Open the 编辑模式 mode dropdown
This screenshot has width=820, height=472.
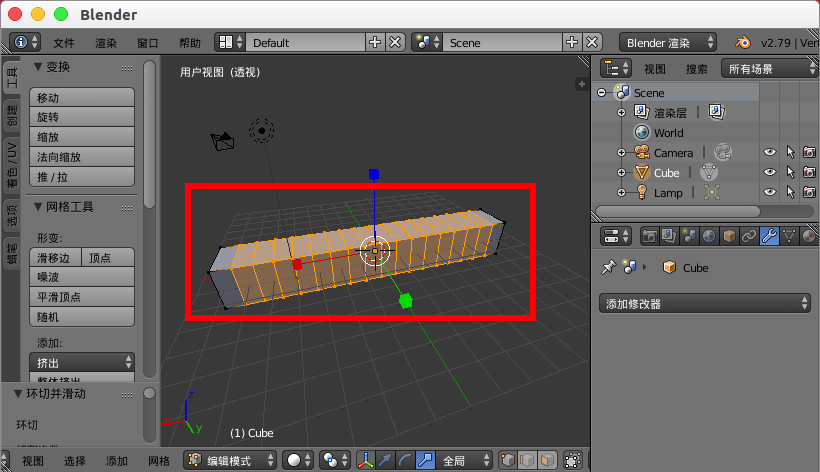[230, 460]
